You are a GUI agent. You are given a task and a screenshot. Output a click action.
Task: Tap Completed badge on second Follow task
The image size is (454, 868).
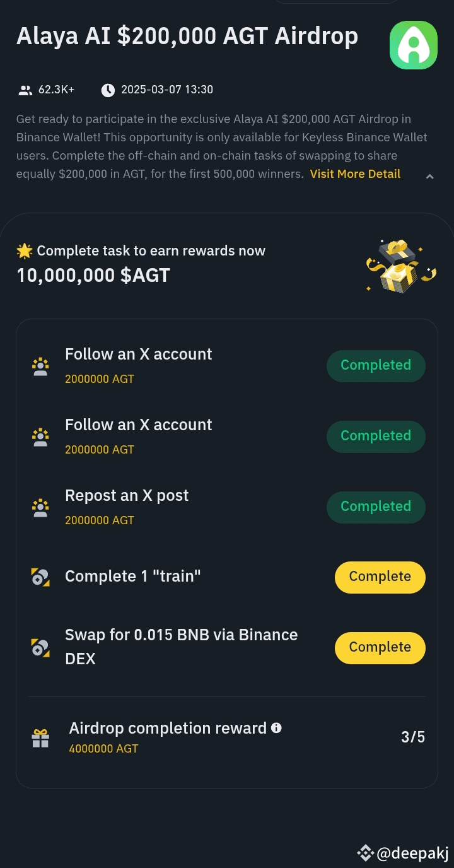click(x=376, y=437)
